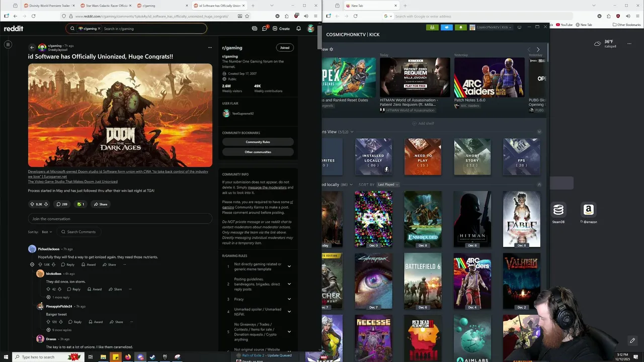Viewport: 644px width, 362px height.
Task: Upvote PichaelJackson's comment
Action: click(x=40, y=264)
